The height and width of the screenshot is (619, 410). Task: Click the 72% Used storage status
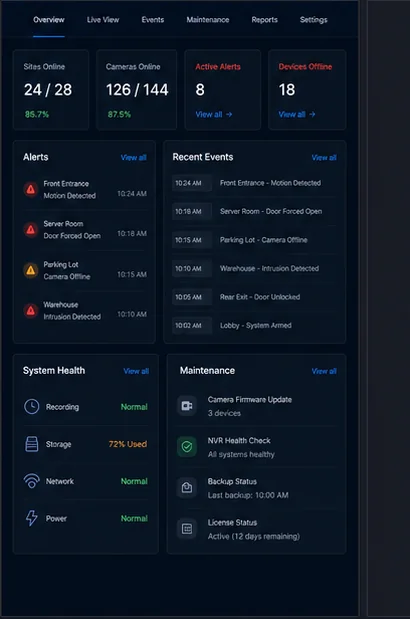click(x=128, y=444)
